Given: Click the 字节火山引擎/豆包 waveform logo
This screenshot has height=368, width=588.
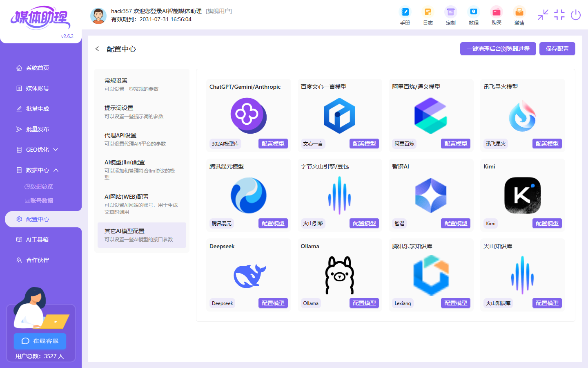Looking at the screenshot, I should coord(340,195).
